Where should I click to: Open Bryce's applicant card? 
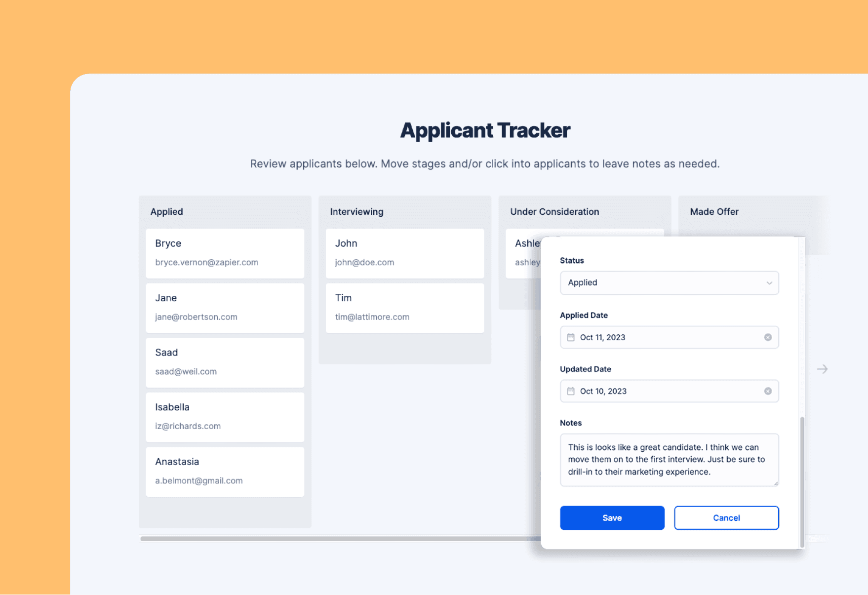coord(225,253)
